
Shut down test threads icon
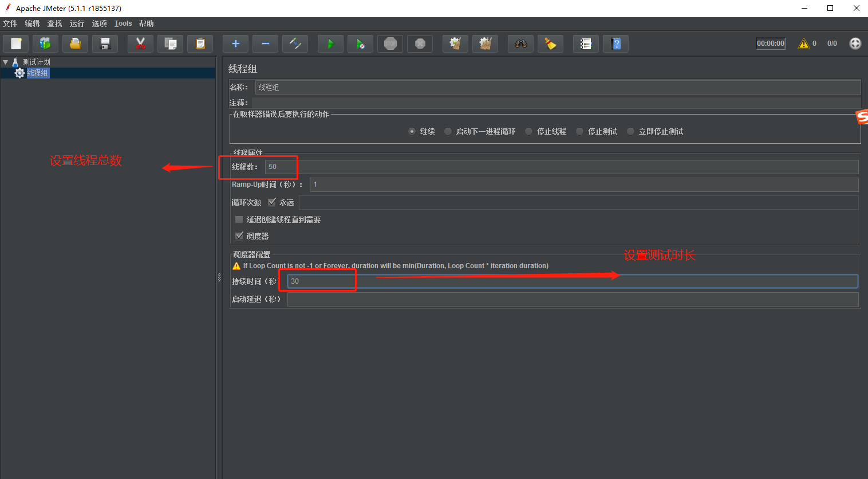[x=420, y=44]
